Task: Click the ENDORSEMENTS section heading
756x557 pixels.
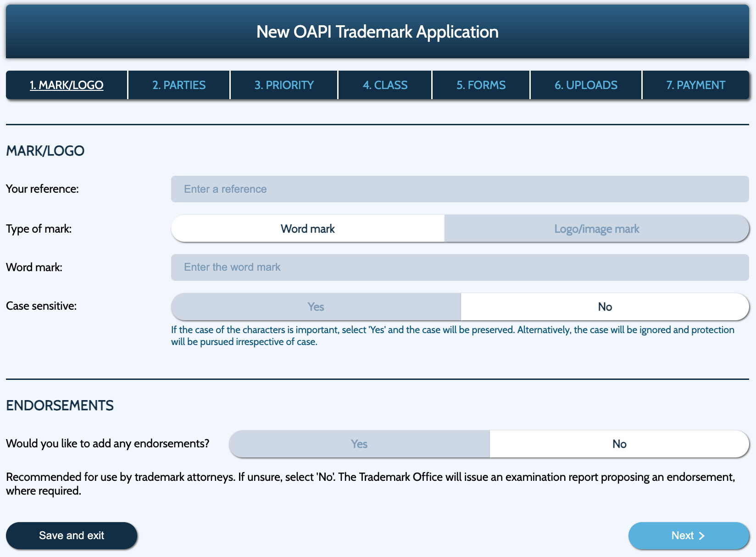Action: [60, 405]
